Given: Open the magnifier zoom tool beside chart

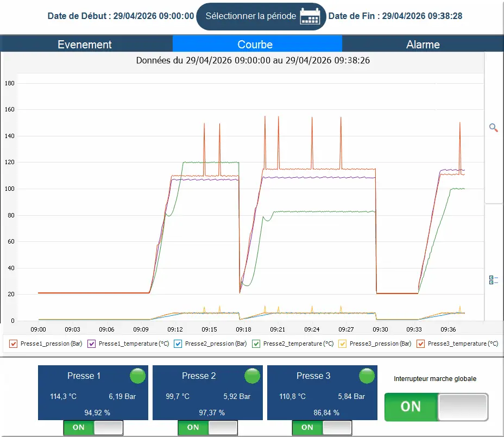Looking at the screenshot, I should [493, 128].
